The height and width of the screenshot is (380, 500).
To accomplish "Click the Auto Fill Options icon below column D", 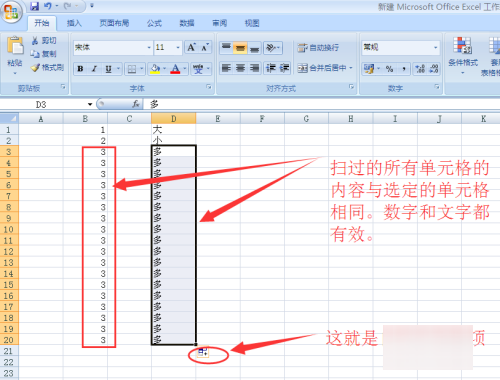I will pos(203,352).
